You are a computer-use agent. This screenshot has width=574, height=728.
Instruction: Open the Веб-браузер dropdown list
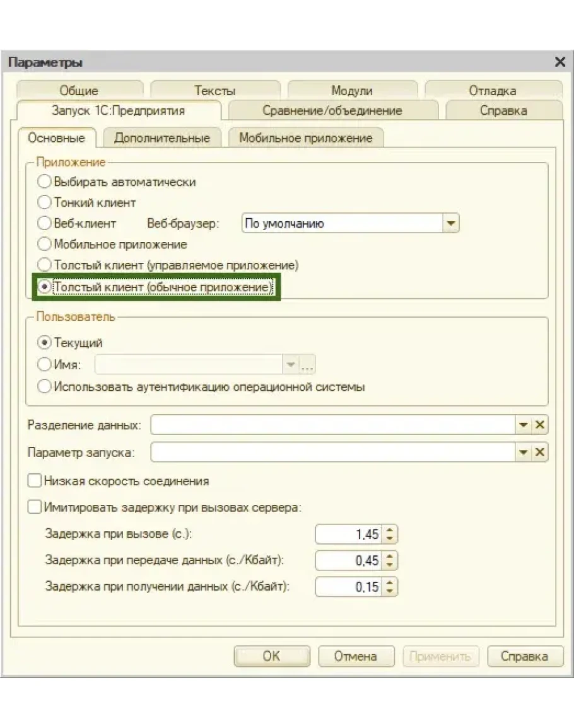click(x=450, y=224)
